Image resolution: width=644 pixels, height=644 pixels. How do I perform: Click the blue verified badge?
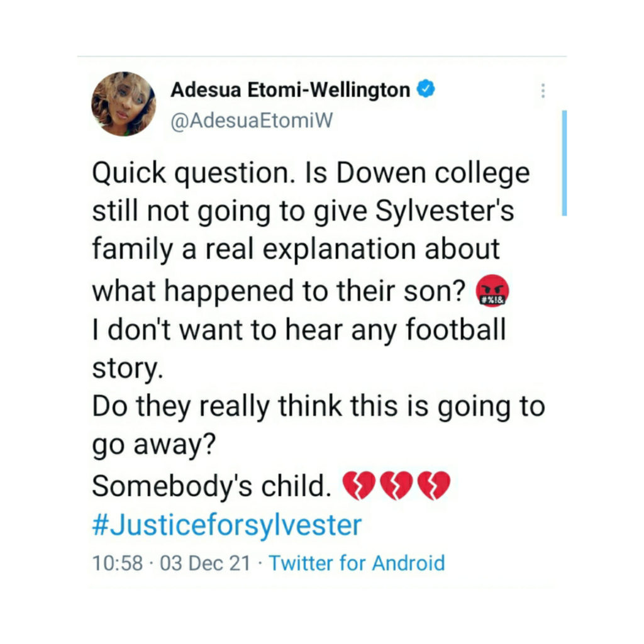(426, 90)
